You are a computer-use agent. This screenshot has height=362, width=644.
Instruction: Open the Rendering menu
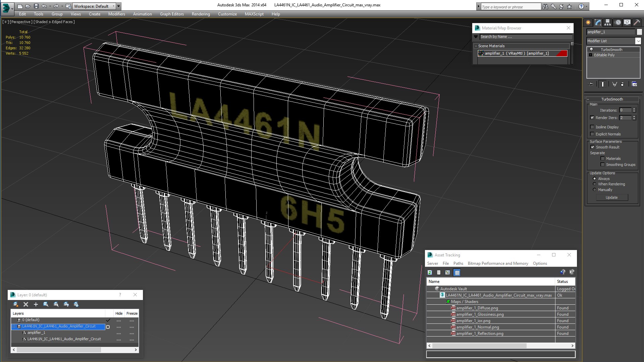(201, 14)
